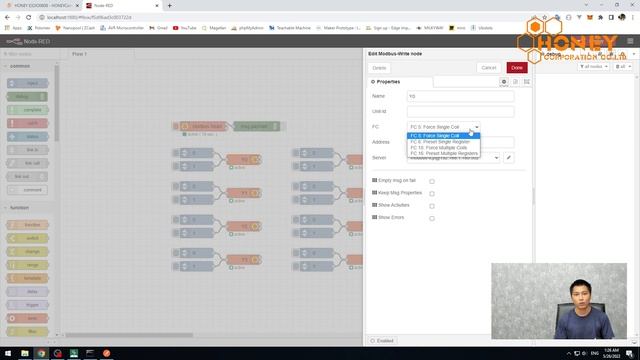The height and width of the screenshot is (360, 640).
Task: Select the link call node in palette
Action: [28, 163]
